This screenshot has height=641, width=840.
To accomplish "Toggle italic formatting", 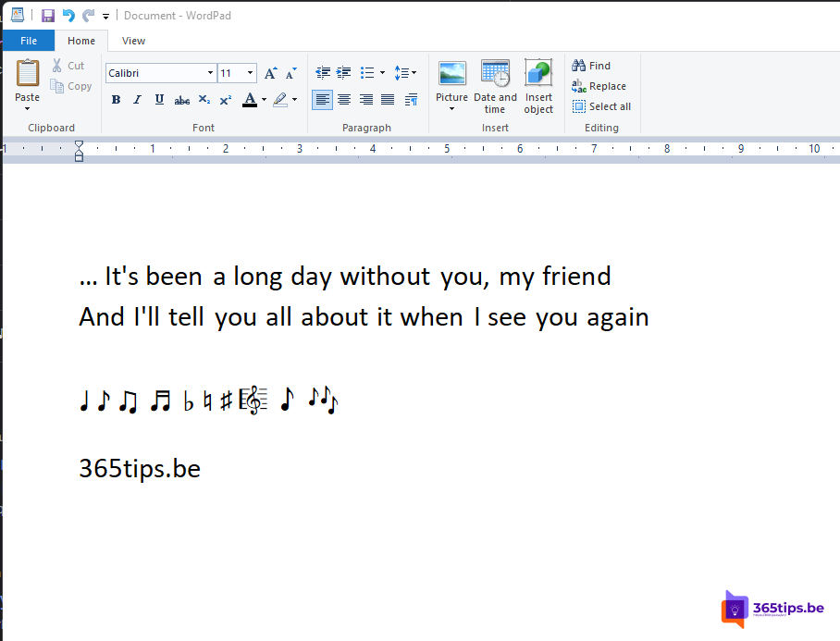I will 138,100.
